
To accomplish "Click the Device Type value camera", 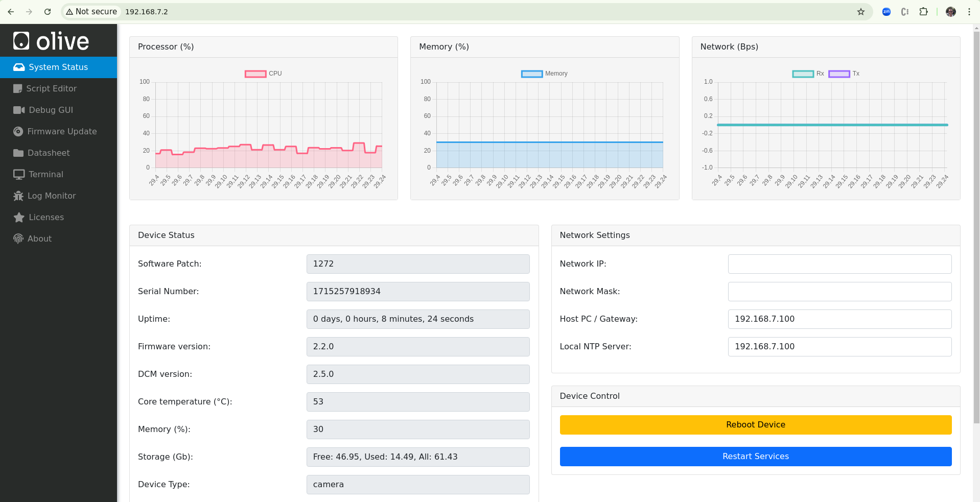I will (418, 485).
